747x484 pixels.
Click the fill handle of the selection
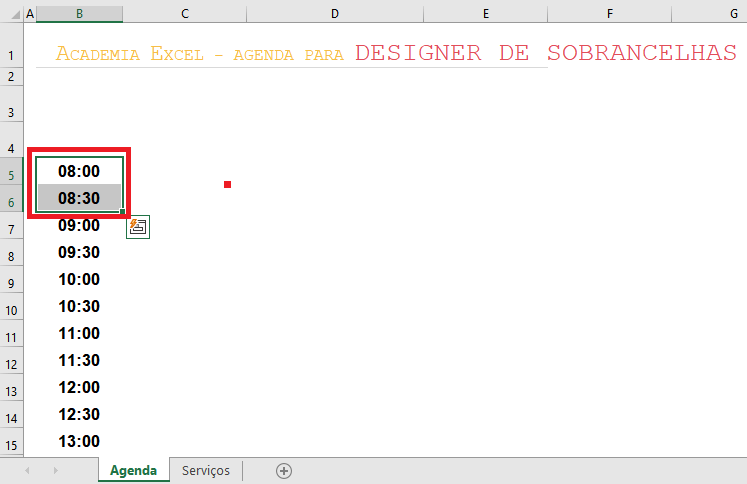[x=122, y=212]
